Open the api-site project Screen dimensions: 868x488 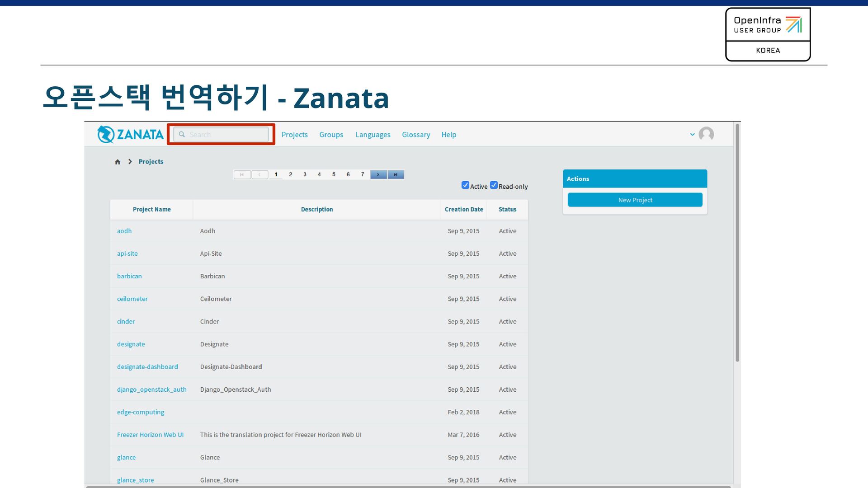127,253
